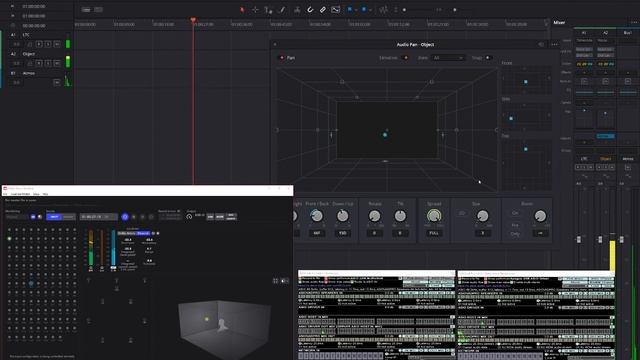Mute the B1 Atmos bus
Image resolution: width=640 pixels, height=360 pixels.
tap(57, 82)
